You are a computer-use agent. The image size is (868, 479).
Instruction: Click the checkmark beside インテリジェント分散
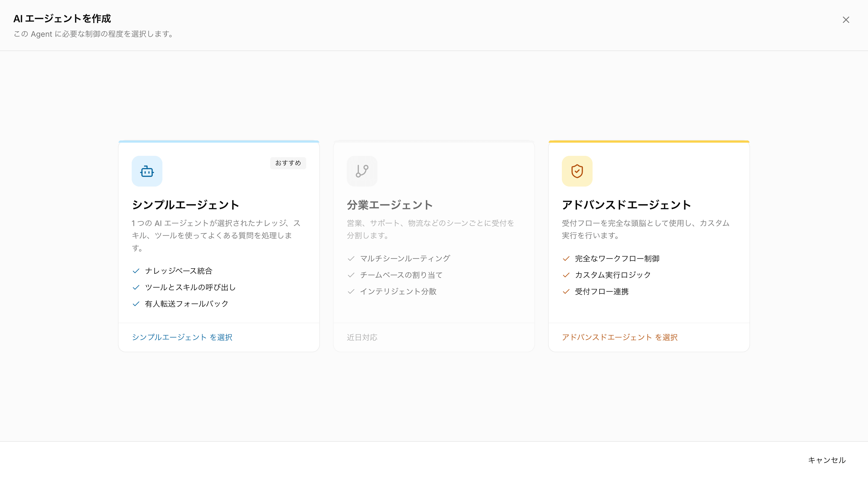351,291
